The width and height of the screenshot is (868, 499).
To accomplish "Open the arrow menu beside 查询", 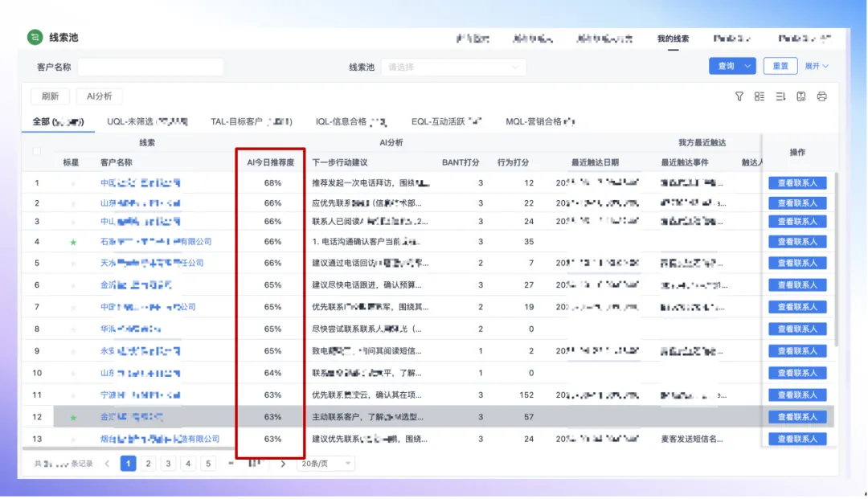I will coord(748,66).
